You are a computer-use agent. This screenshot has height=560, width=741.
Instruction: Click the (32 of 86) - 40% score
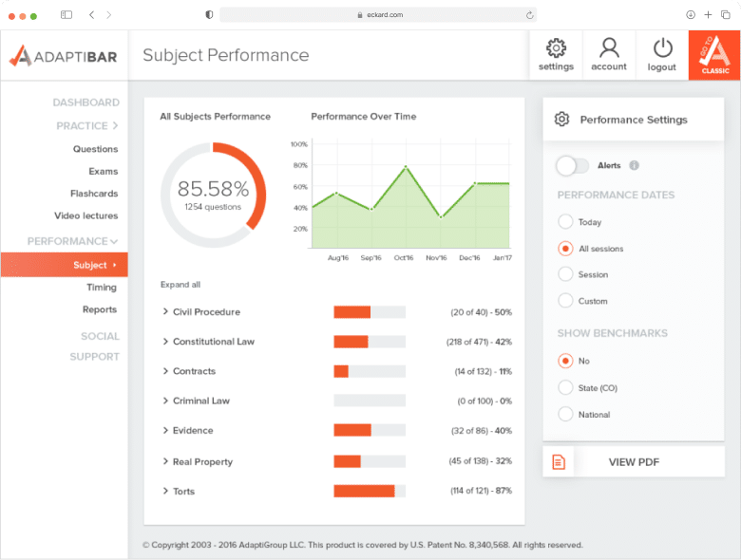pyautogui.click(x=482, y=430)
